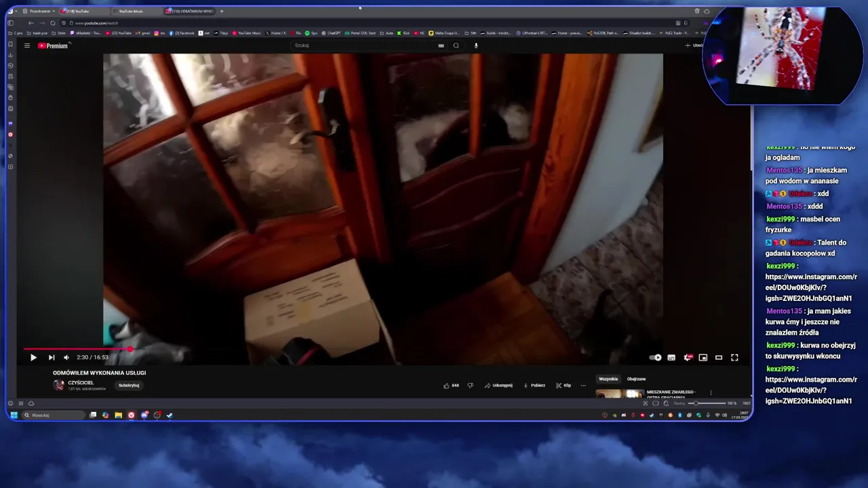Switch to theater mode view
This screenshot has width=868, height=488.
click(719, 357)
